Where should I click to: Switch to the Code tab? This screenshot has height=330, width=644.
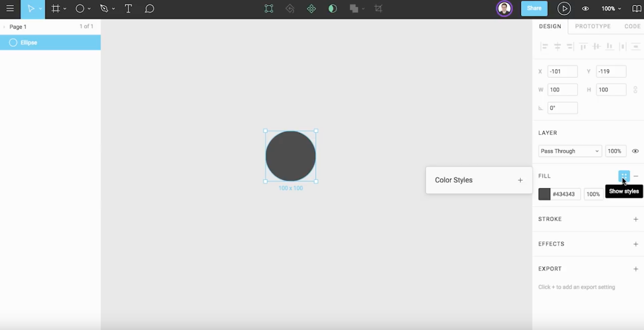tap(632, 26)
